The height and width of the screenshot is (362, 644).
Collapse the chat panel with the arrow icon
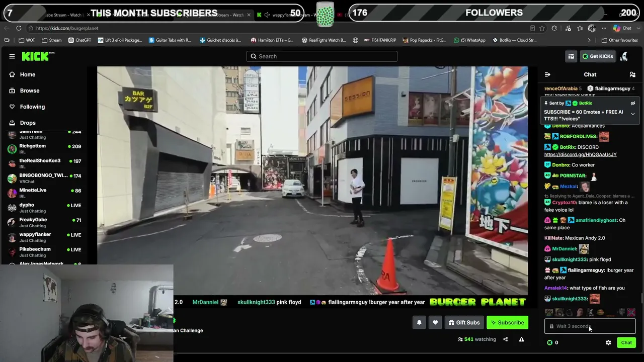[x=547, y=75]
